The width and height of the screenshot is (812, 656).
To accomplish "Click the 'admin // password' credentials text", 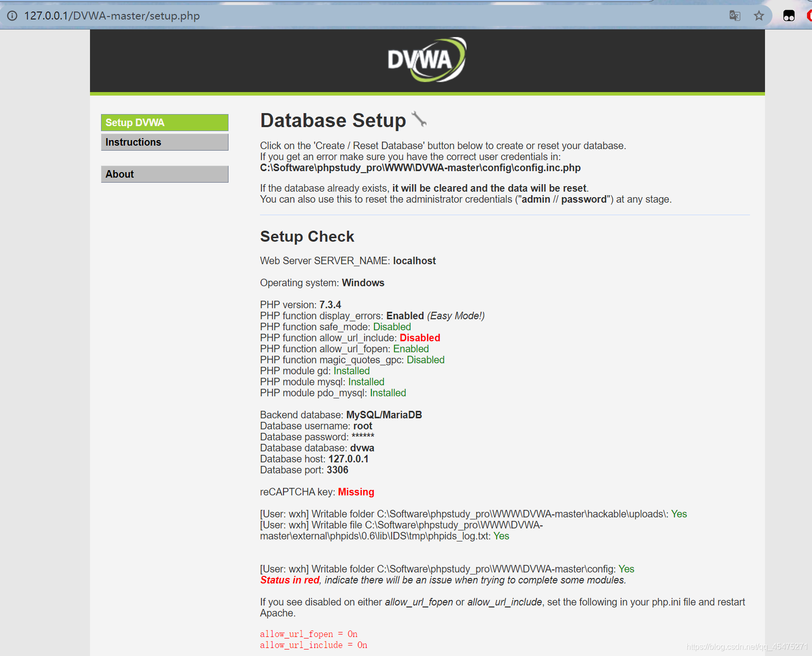I will (x=564, y=199).
